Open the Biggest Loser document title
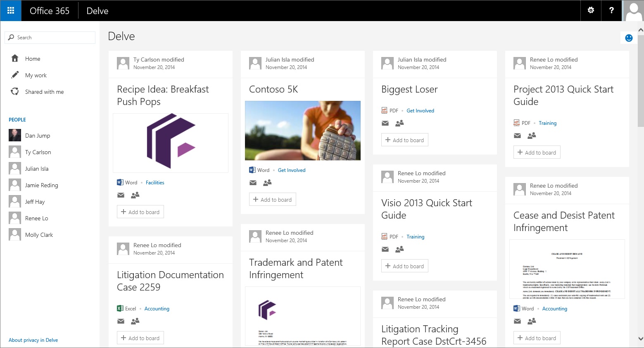 coord(409,89)
